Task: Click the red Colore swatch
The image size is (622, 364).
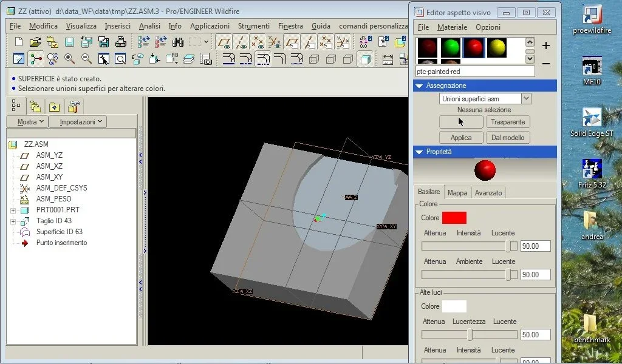Action: click(454, 218)
